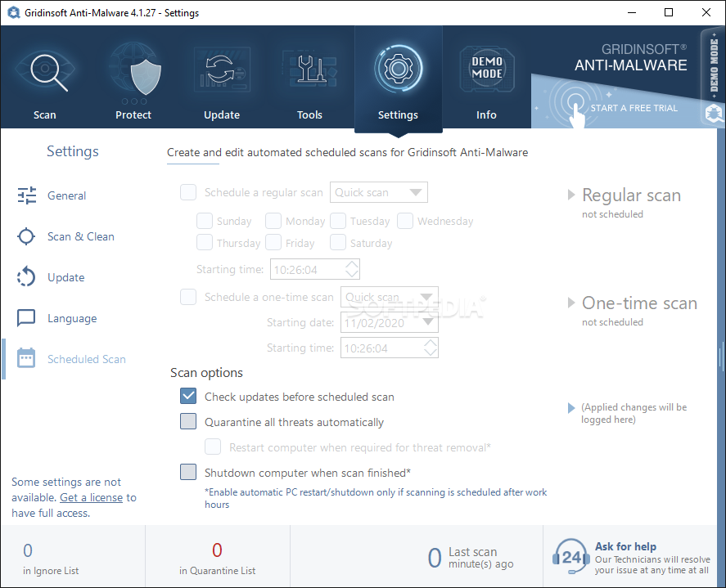
Task: Expand the Regular scan arrow
Action: [x=571, y=195]
